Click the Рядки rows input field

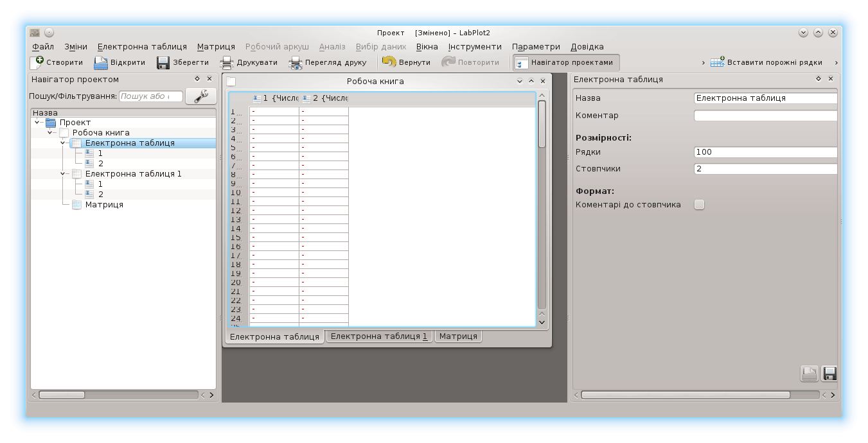pyautogui.click(x=765, y=152)
